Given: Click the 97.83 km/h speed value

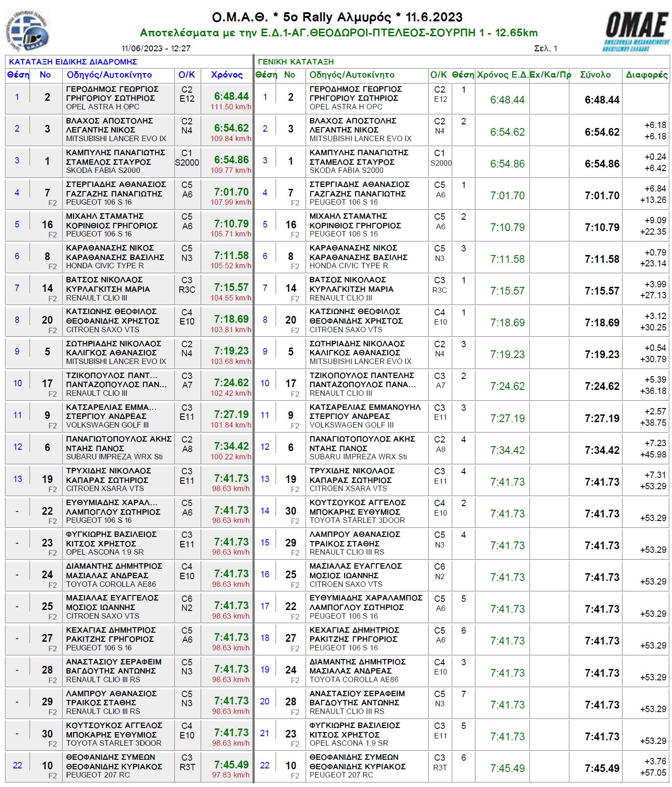Looking at the screenshot, I should (x=231, y=775).
